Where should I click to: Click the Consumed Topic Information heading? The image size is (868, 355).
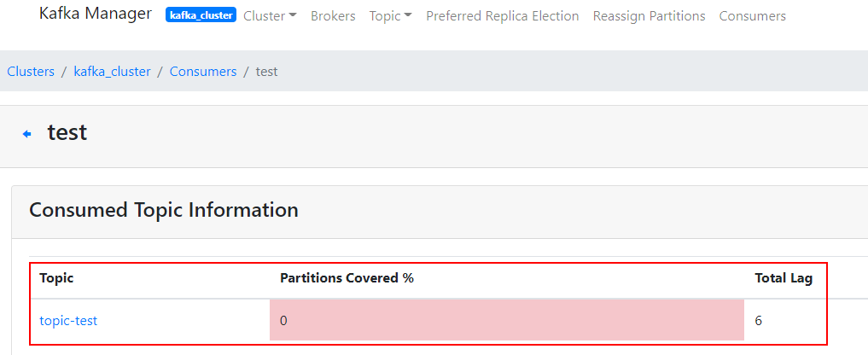pos(164,210)
